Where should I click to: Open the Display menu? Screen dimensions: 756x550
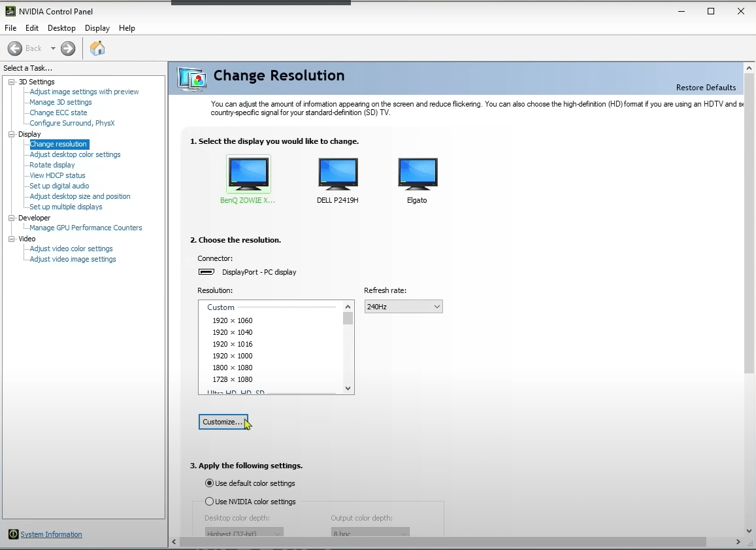click(x=97, y=28)
